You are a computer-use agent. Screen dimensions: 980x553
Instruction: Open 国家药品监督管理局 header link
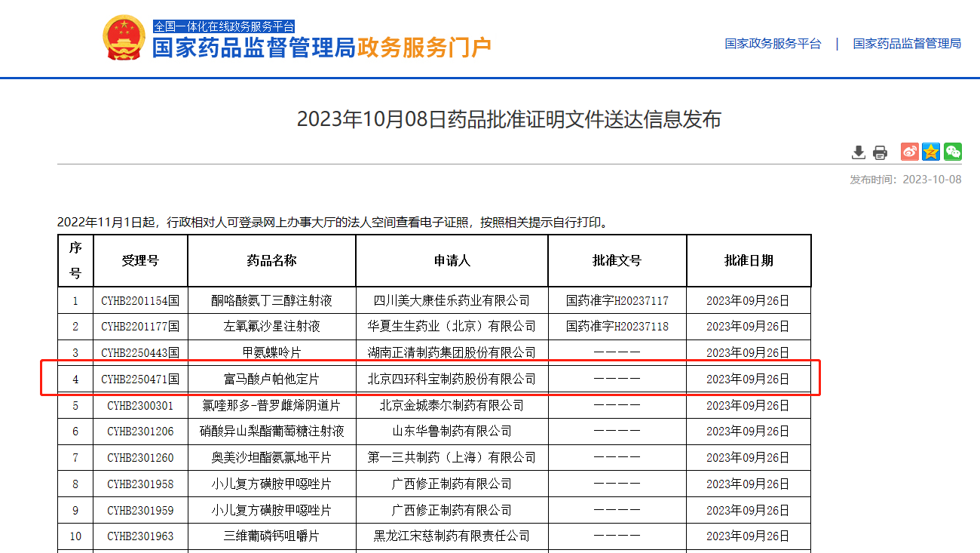click(x=907, y=44)
